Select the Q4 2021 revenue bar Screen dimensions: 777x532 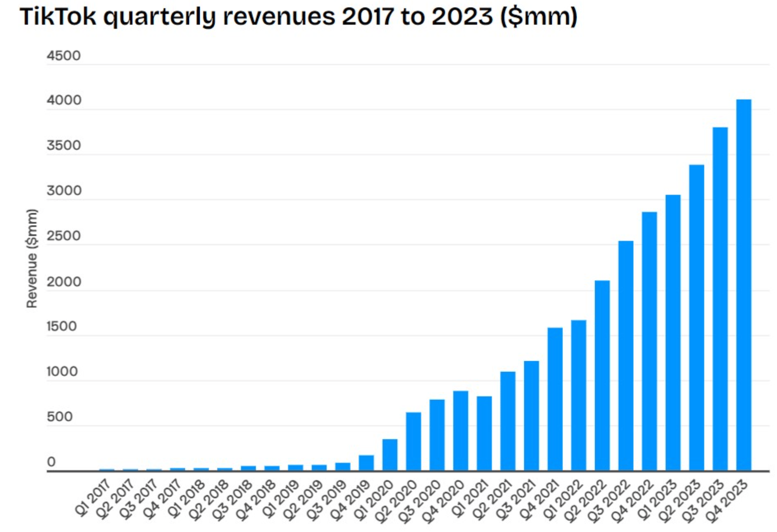coord(555,399)
